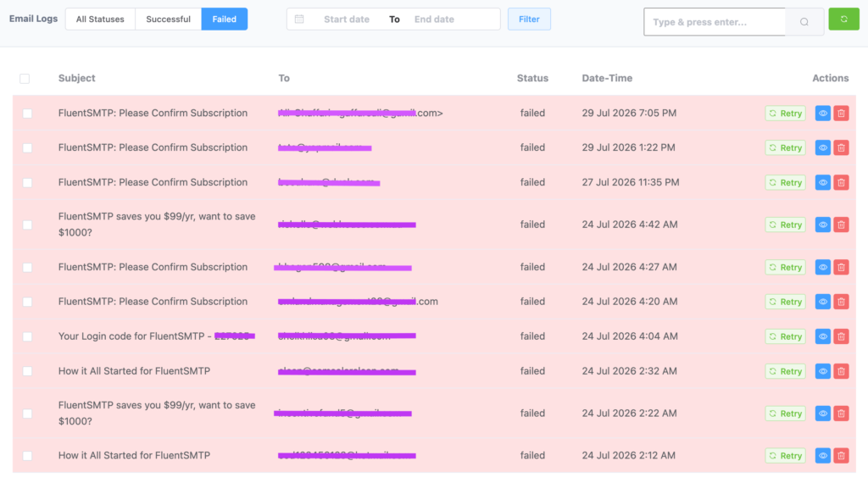Check the row dated 24 Jul 2026 2:22 AM
This screenshot has width=868, height=483.
click(27, 414)
